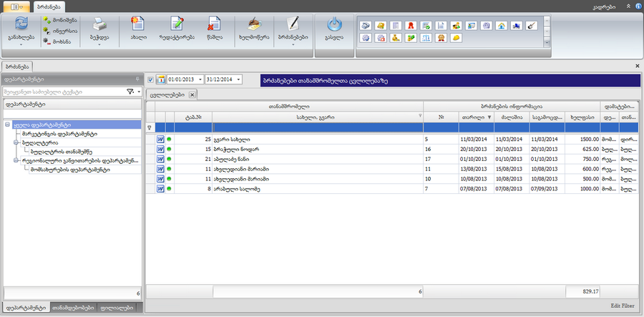
Task: Switch to the ფილიალები bottom tab
Action: (x=117, y=308)
